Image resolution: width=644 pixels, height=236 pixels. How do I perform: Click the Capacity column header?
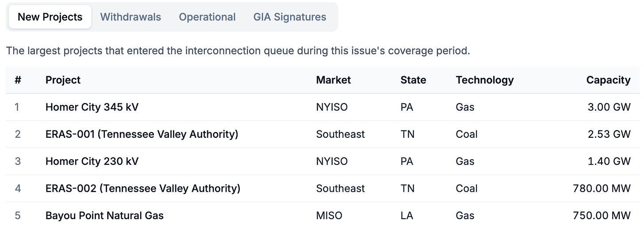[608, 80]
